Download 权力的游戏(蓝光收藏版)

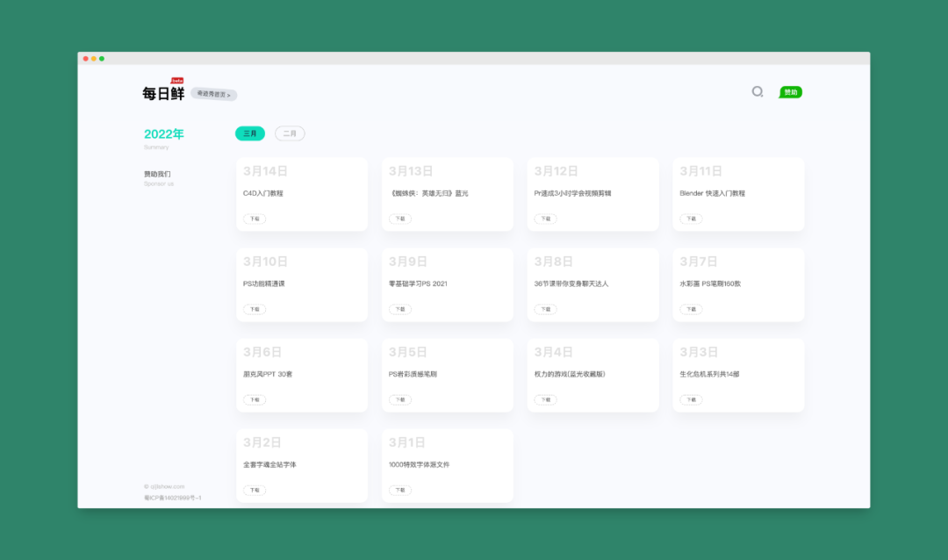point(545,399)
